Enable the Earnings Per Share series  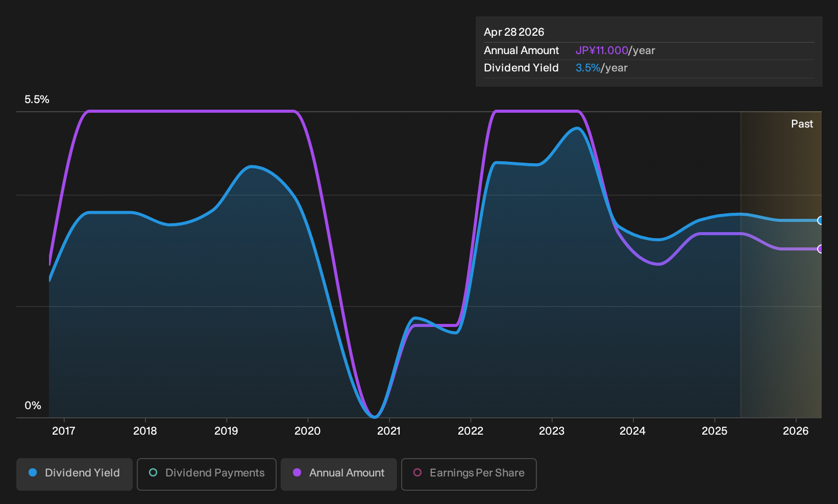point(469,474)
